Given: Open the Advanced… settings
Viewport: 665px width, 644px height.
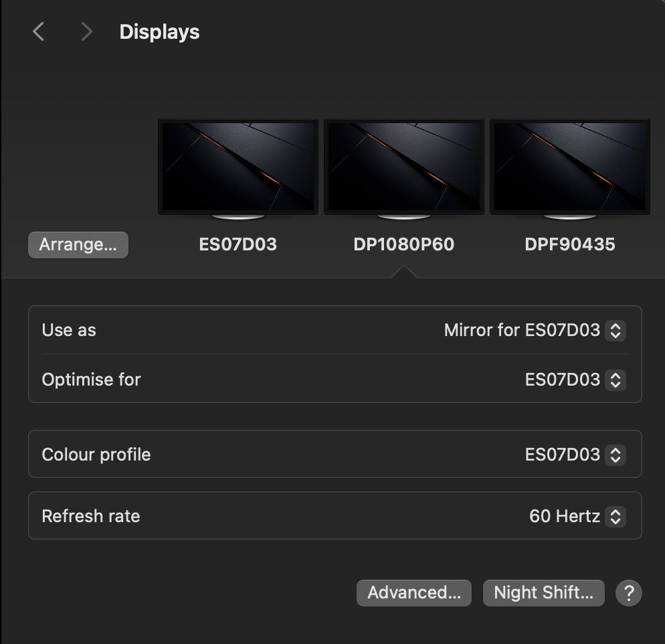Looking at the screenshot, I should (x=414, y=592).
